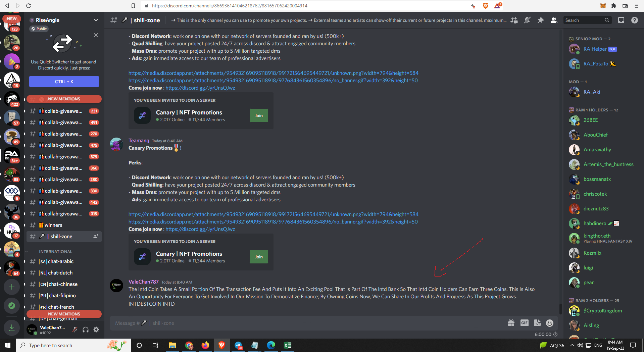
Task: Click the CTRL + K button
Action: 64,82
